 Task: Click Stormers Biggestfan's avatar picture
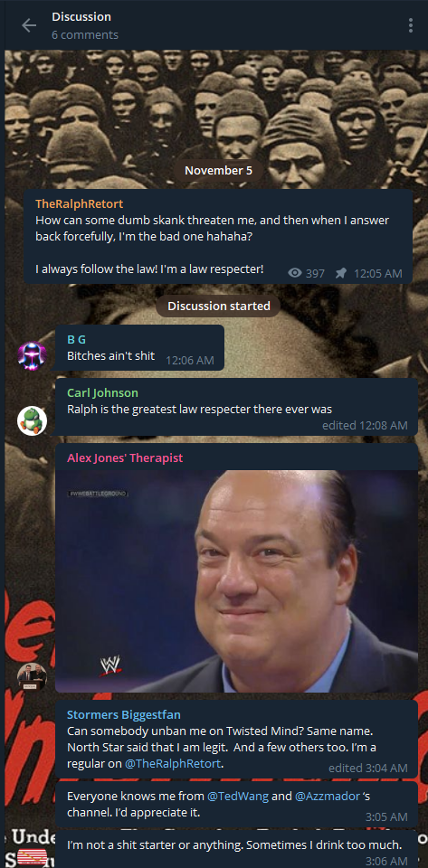[x=32, y=676]
